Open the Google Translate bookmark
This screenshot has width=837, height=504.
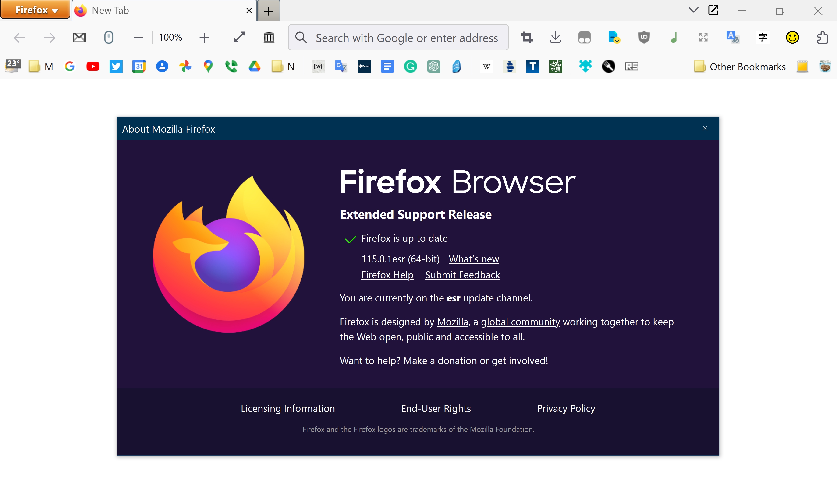click(341, 66)
